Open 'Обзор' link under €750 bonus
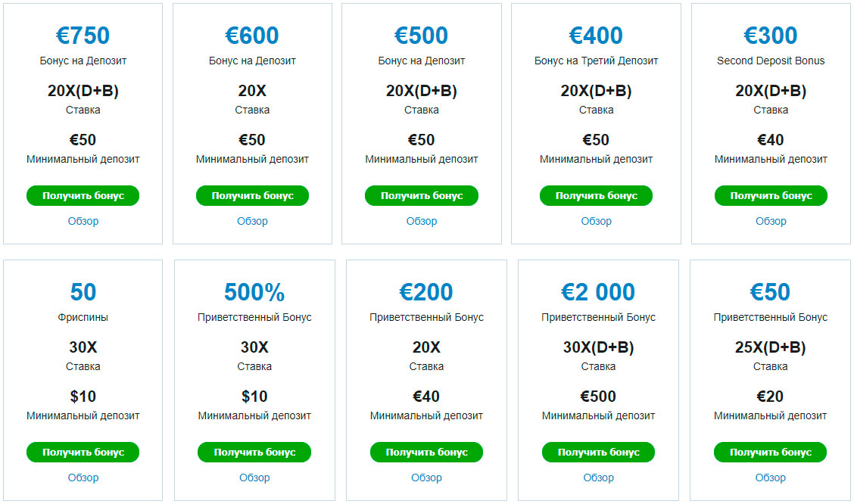 tap(83, 221)
